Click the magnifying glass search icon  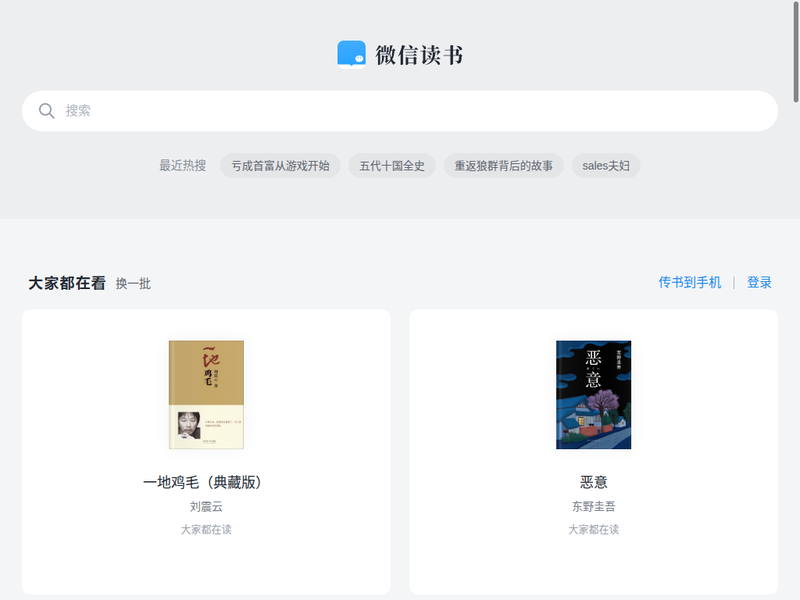(x=46, y=111)
